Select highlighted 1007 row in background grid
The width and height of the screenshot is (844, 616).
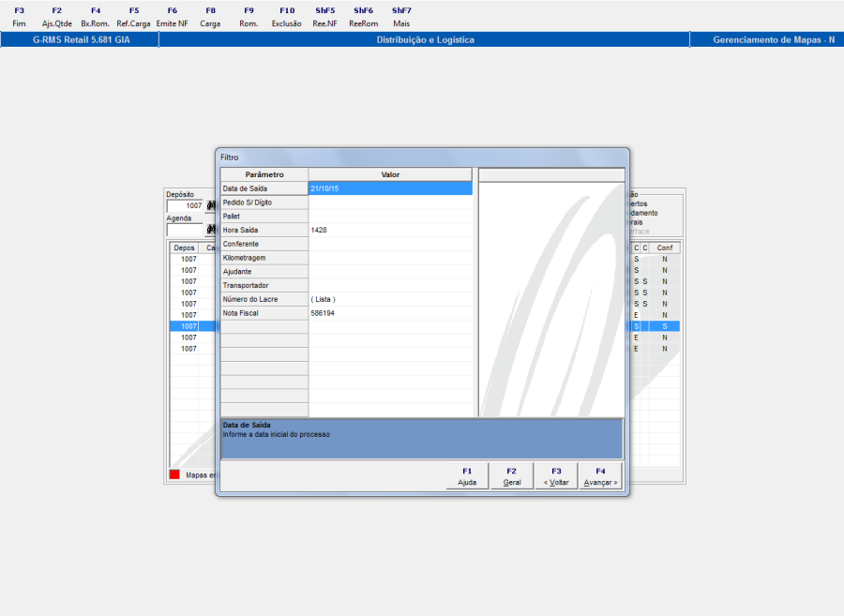click(192, 326)
